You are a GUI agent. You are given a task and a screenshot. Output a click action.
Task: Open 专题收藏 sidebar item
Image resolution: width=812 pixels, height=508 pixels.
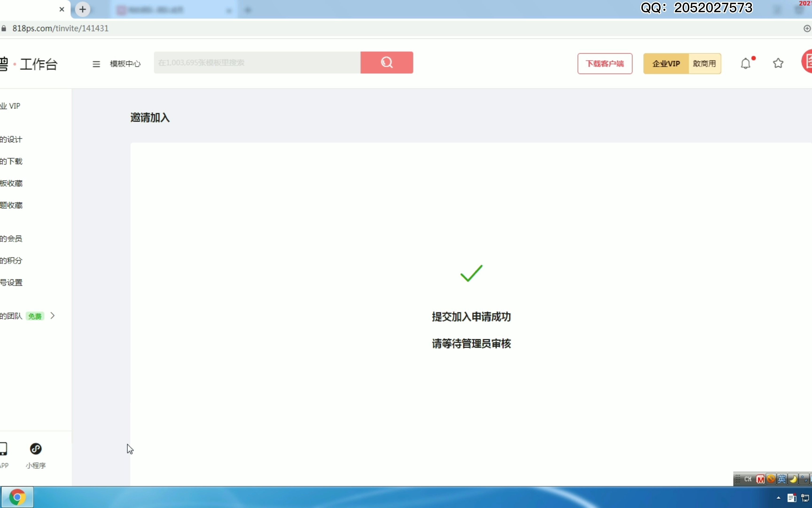11,205
